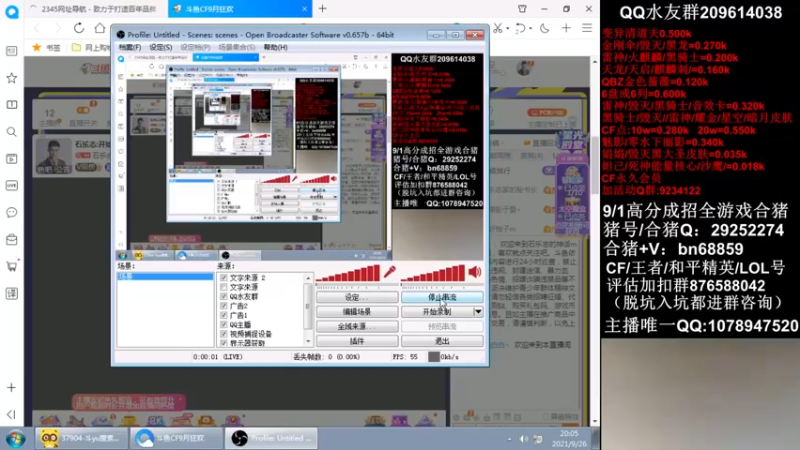Open the 帮助(H) menu in OBS

pyautogui.click(x=276, y=47)
